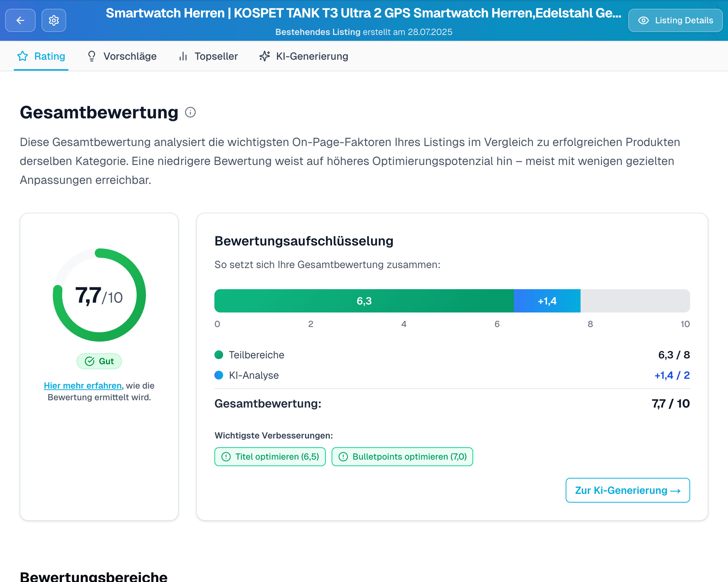The width and height of the screenshot is (728, 582).
Task: Click the 7,7/10 circular score gauge
Action: pyautogui.click(x=99, y=295)
